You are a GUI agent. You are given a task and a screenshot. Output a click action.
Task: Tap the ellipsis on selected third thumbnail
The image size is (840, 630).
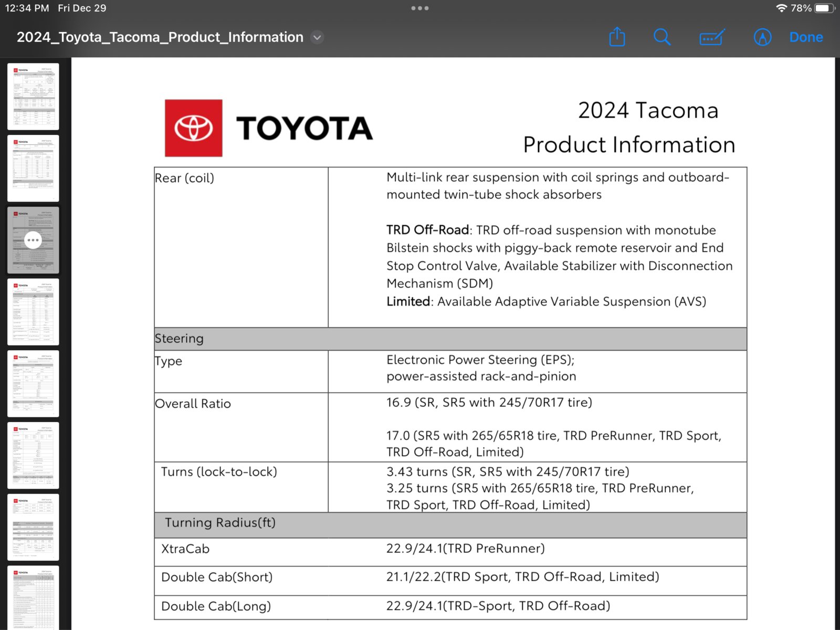coord(33,240)
